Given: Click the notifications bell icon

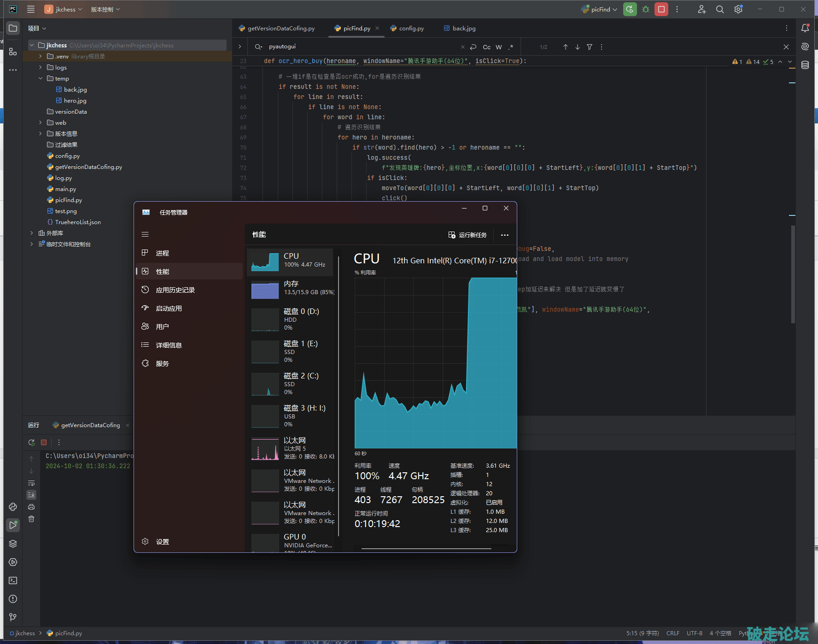Looking at the screenshot, I should pyautogui.click(x=805, y=28).
